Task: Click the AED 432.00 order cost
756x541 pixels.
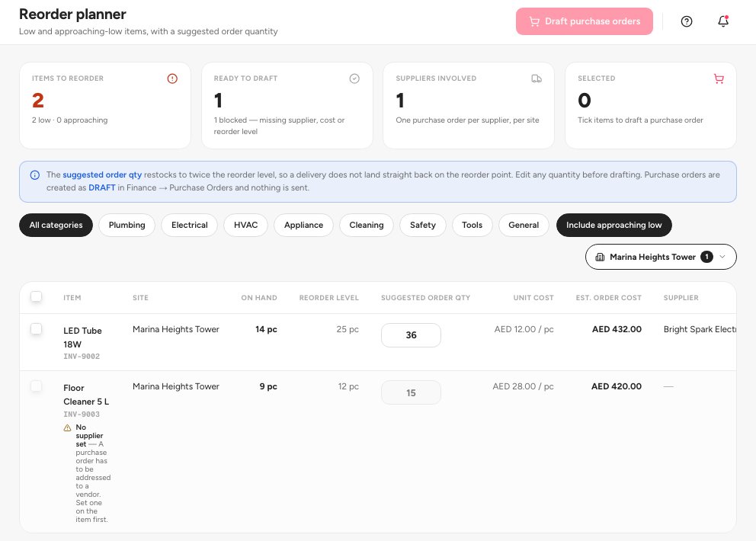Action: tap(617, 329)
